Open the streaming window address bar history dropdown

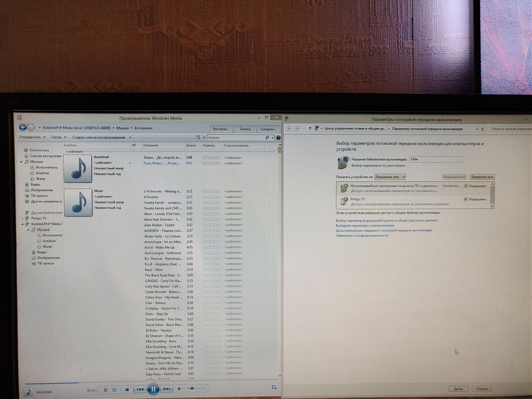tap(477, 129)
